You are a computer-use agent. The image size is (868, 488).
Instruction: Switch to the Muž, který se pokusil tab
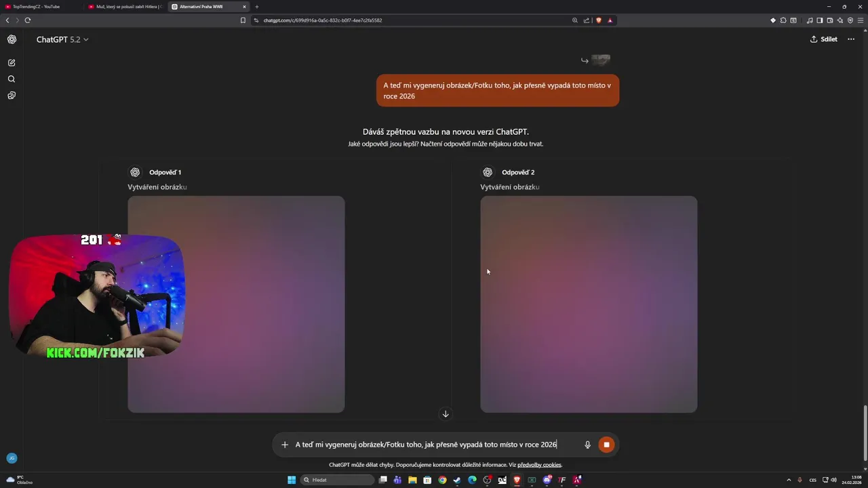pos(125,7)
